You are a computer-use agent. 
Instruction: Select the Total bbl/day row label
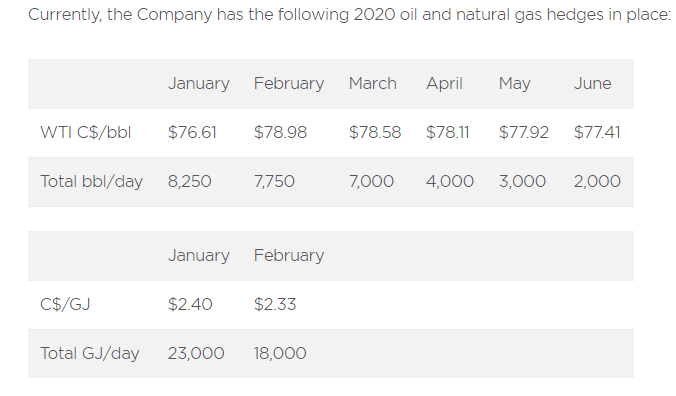pos(91,181)
